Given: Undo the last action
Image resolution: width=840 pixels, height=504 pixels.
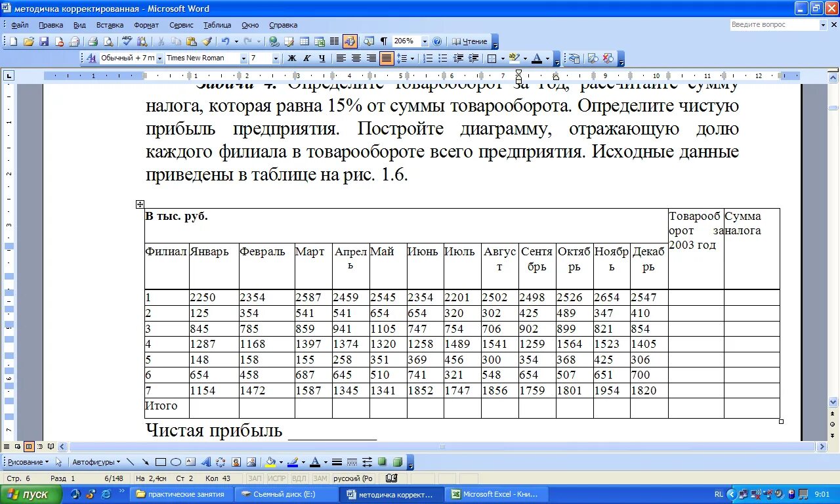Looking at the screenshot, I should (x=225, y=41).
